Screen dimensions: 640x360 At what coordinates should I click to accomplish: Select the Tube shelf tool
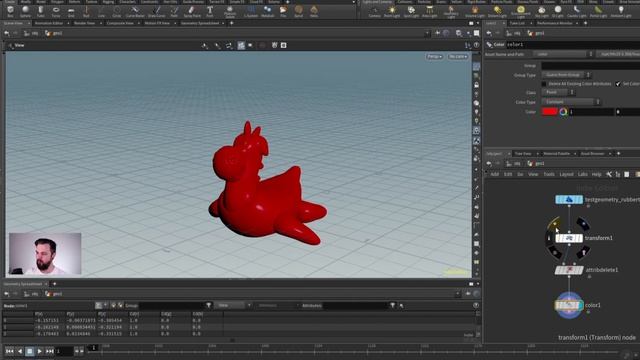coord(40,11)
